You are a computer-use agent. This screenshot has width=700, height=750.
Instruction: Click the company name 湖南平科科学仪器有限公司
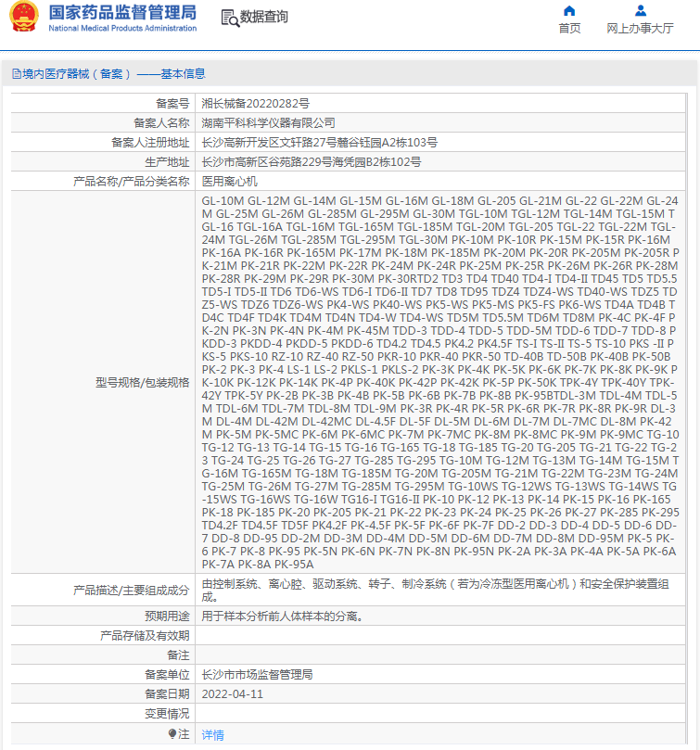(x=269, y=122)
